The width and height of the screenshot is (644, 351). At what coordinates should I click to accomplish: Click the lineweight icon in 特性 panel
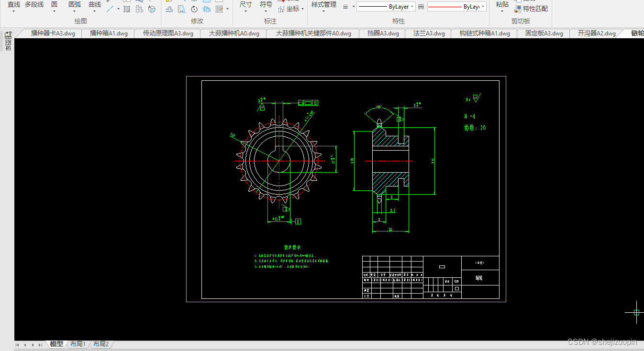tap(345, 7)
